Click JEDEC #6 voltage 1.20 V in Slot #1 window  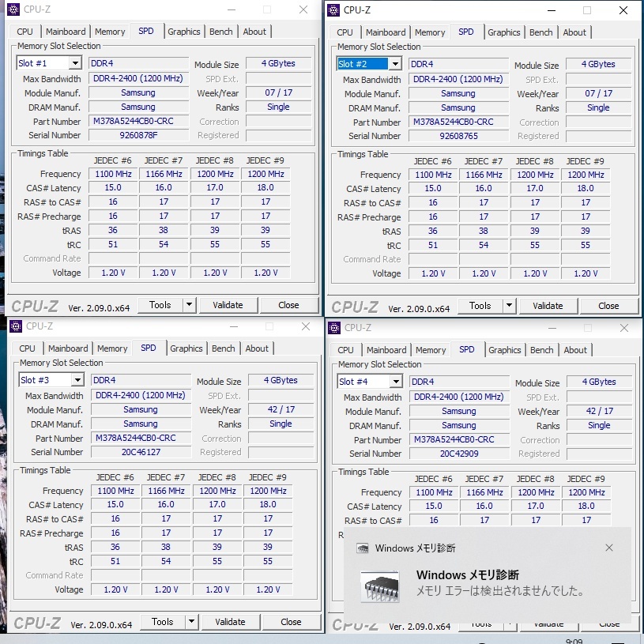(113, 273)
